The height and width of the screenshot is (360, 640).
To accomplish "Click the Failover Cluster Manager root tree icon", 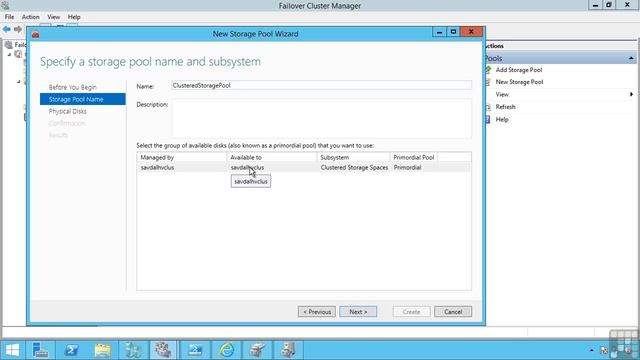I will [x=9, y=44].
